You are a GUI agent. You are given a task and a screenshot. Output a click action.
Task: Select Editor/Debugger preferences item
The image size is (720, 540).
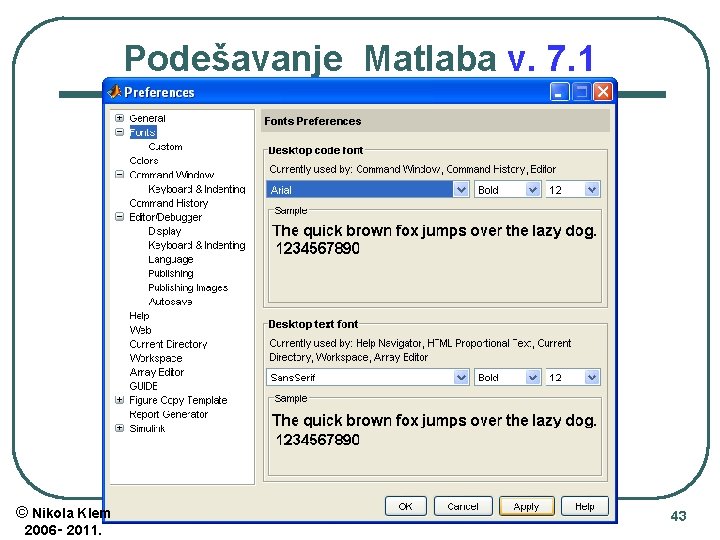point(165,217)
